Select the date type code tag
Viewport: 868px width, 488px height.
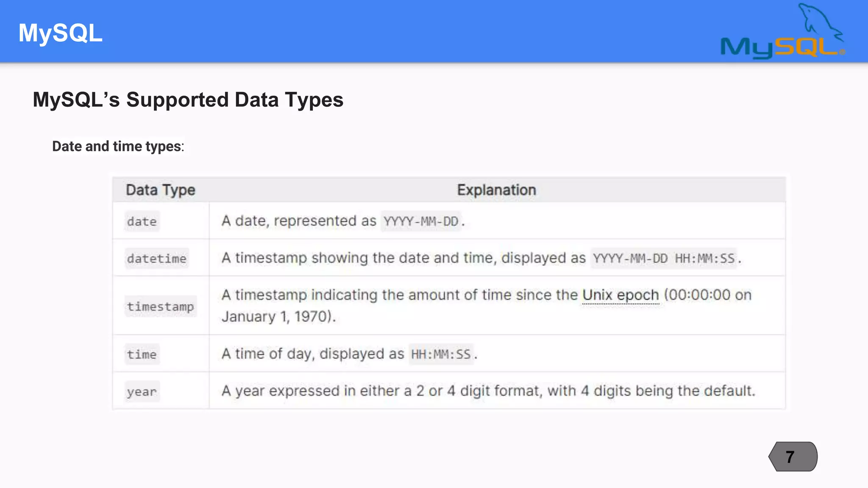(142, 221)
